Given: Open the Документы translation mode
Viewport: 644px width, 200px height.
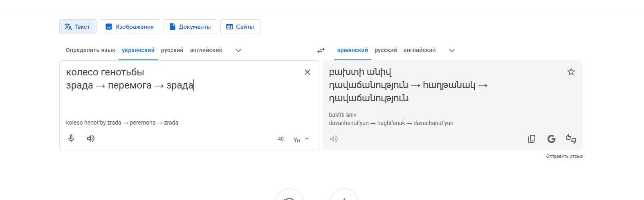Looking at the screenshot, I should [x=190, y=27].
